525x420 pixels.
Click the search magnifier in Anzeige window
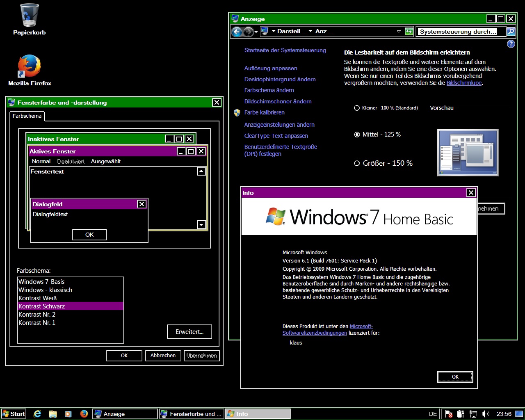pos(511,32)
